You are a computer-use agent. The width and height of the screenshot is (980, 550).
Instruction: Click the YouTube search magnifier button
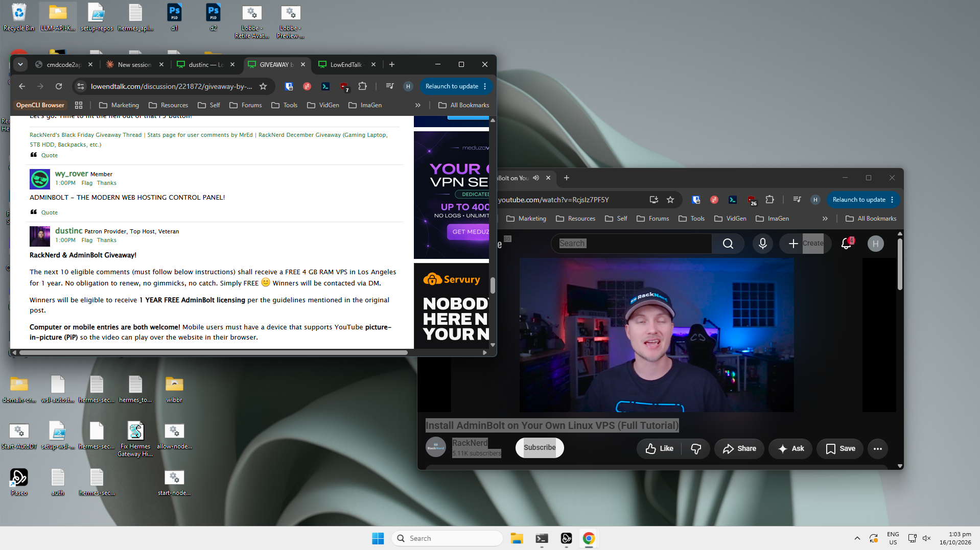click(728, 244)
